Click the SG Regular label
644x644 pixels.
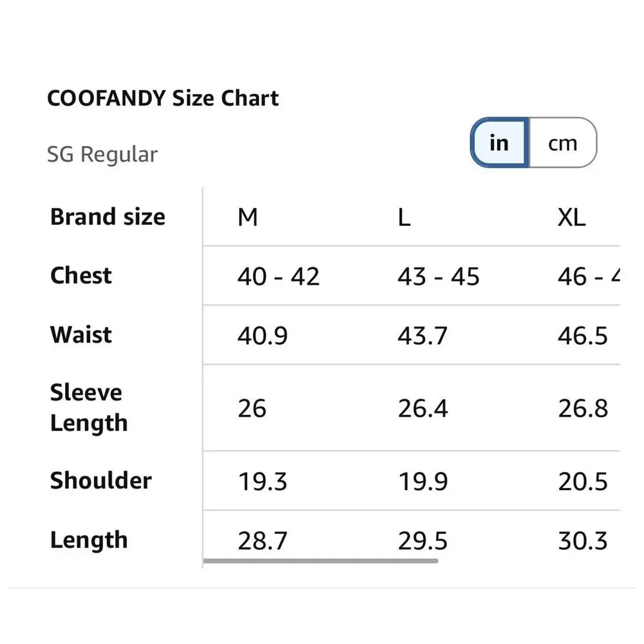tap(102, 155)
